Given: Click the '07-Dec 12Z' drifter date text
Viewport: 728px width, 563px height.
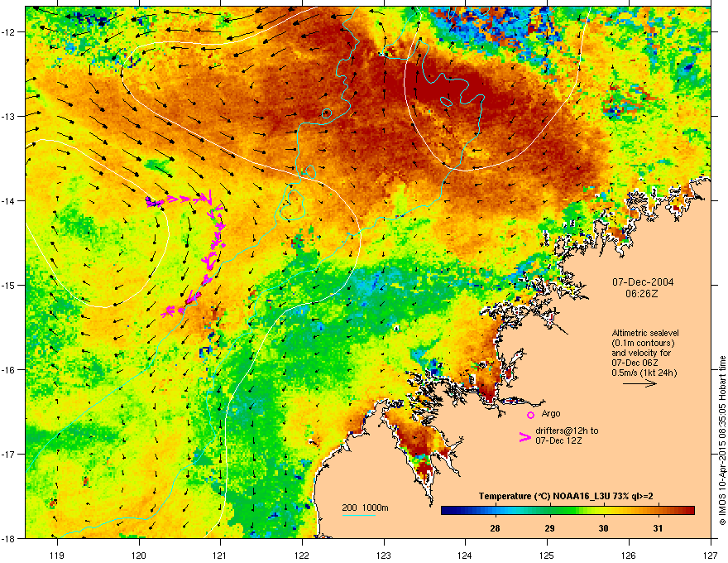Looking at the screenshot, I should coord(558,440).
